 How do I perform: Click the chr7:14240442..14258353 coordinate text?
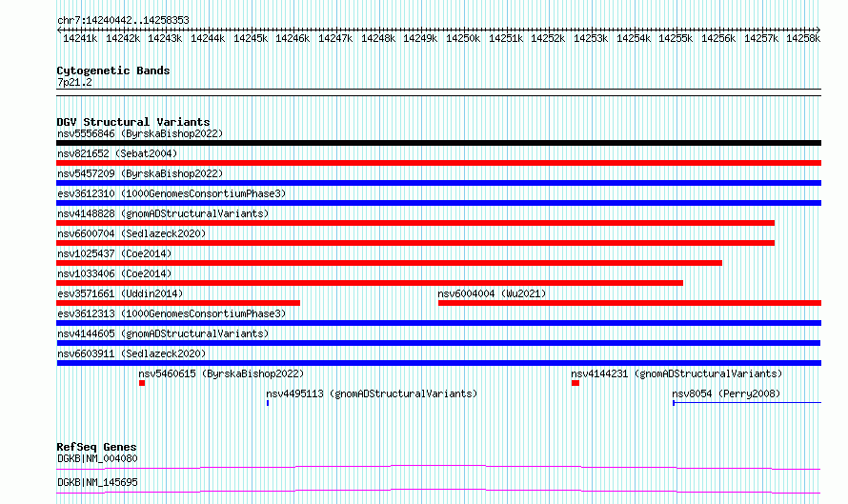pos(123,21)
